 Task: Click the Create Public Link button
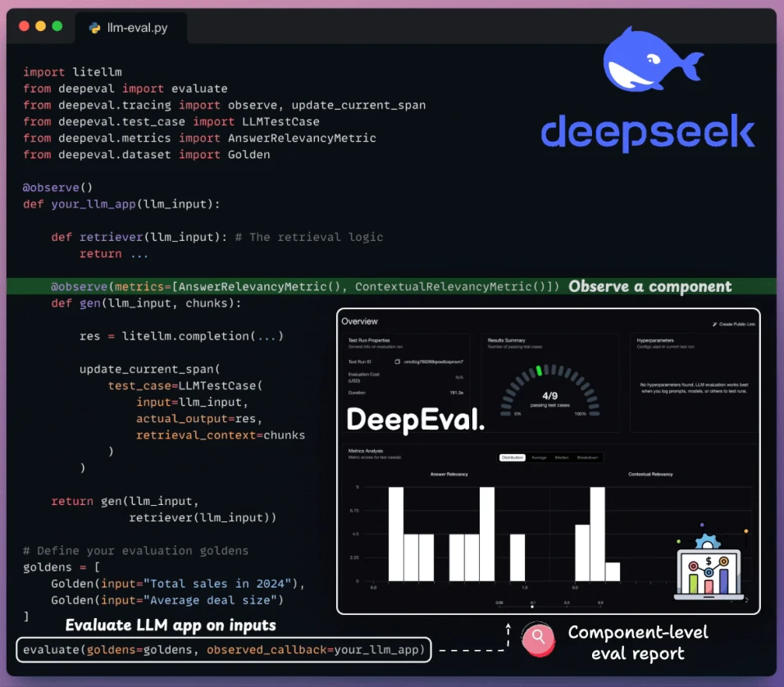tap(734, 325)
